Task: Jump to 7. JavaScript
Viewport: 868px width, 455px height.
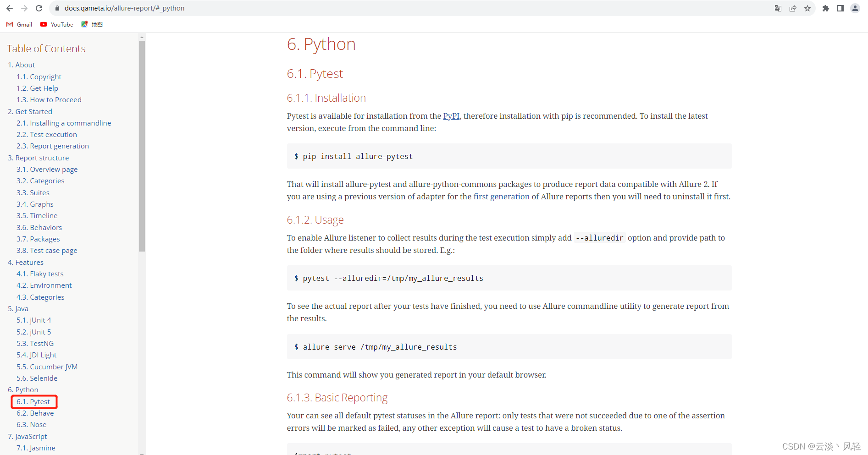Action: 27,437
